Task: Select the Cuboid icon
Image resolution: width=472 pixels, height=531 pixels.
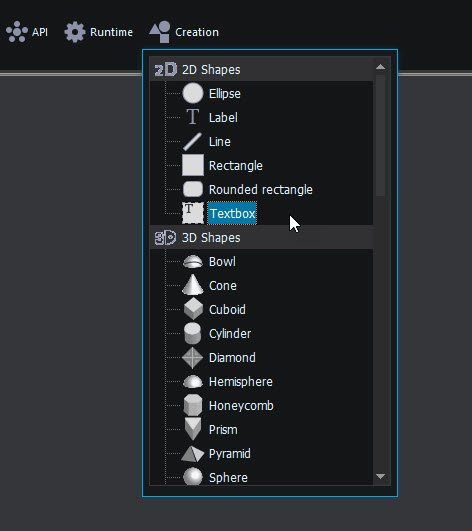Action: click(x=193, y=309)
